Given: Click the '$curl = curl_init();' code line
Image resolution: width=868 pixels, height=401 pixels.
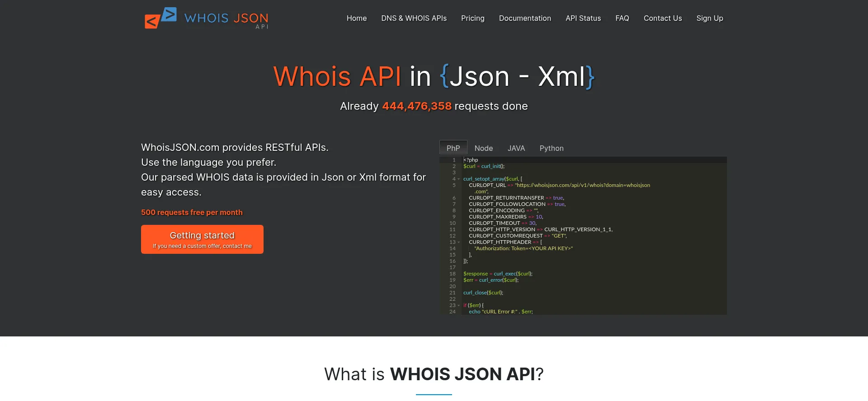Looking at the screenshot, I should coord(484,166).
